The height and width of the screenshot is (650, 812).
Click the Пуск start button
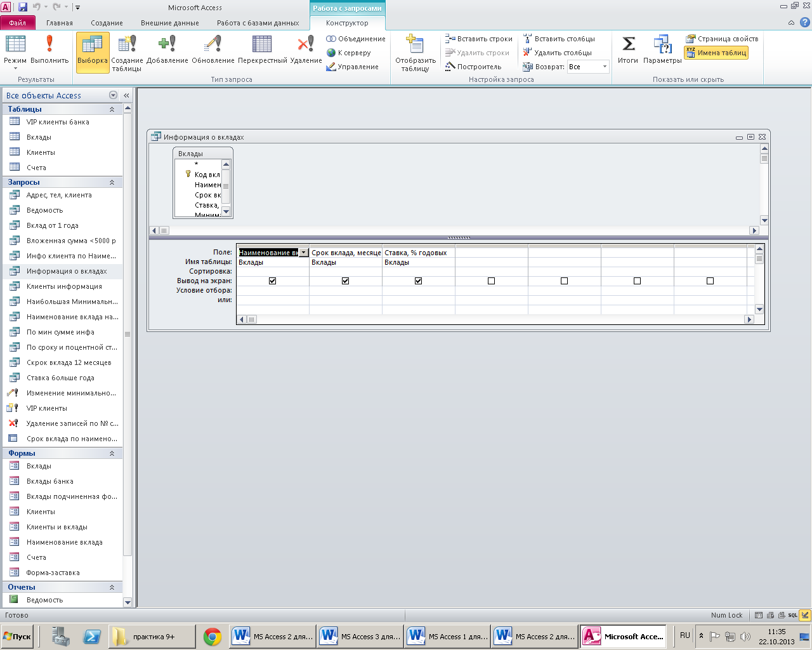17,637
